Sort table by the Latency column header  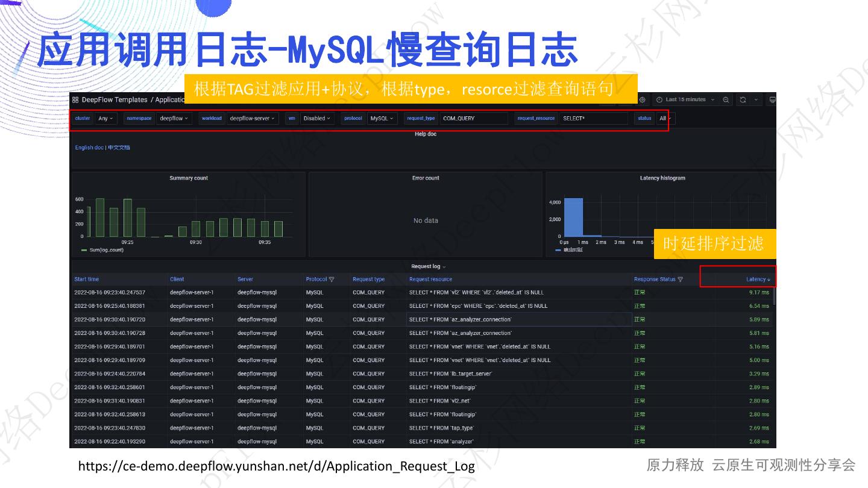757,280
